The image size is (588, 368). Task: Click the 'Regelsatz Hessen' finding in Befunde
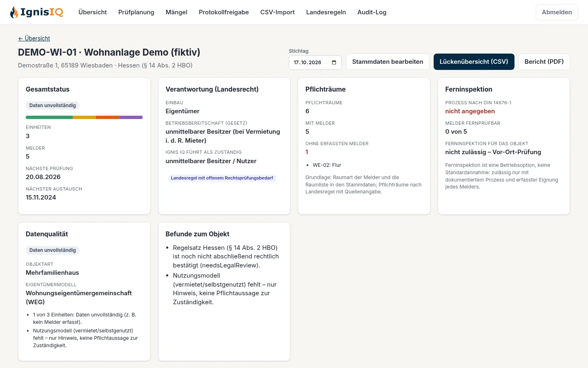click(x=226, y=256)
